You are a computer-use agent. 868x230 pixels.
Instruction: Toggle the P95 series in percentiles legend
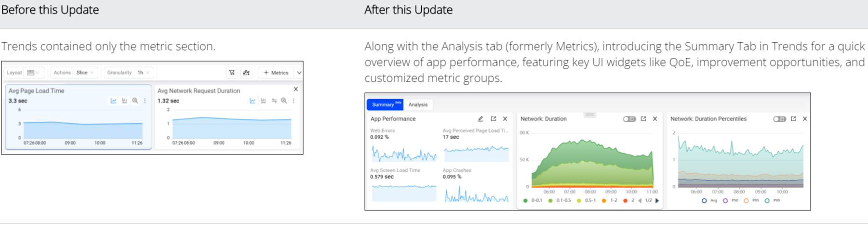746,201
